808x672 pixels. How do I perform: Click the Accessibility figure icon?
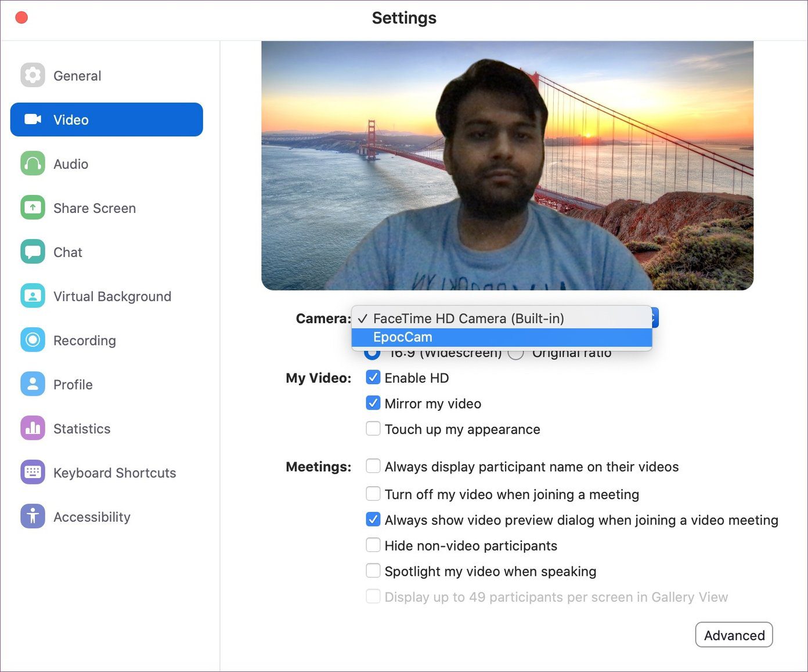click(33, 516)
